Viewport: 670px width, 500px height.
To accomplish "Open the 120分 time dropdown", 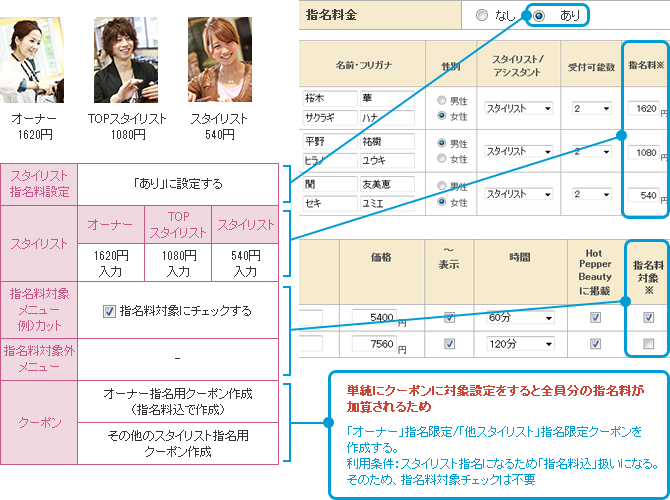I will (x=520, y=344).
